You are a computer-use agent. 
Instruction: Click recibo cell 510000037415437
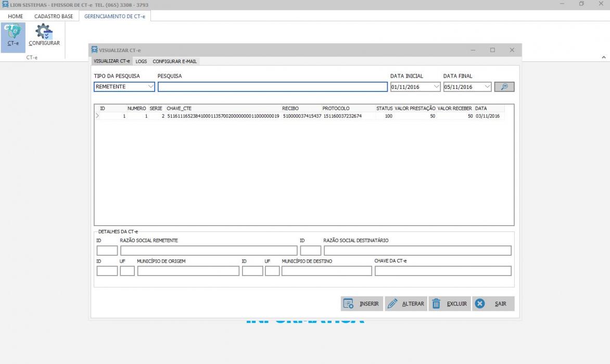click(302, 116)
